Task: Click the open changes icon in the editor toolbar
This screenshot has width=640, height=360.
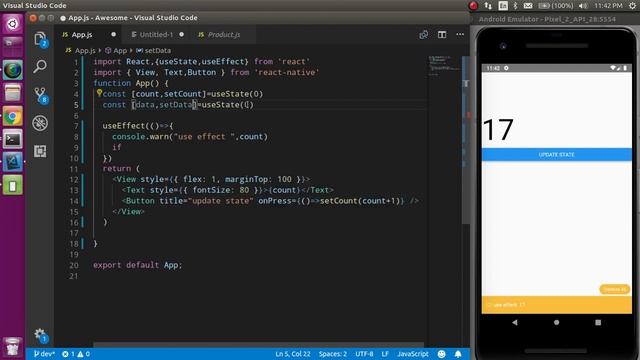Action: click(424, 35)
